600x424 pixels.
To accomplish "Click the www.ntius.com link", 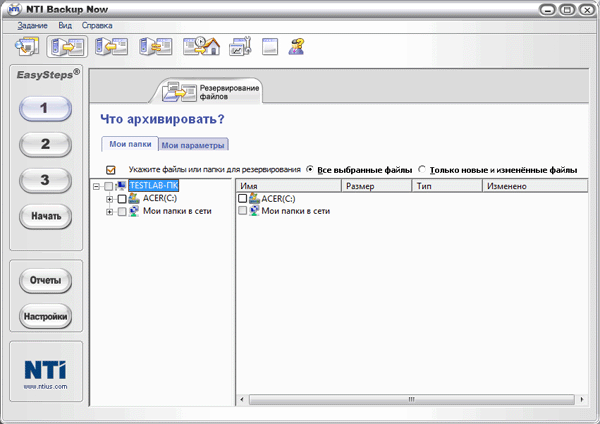I will pos(45,386).
